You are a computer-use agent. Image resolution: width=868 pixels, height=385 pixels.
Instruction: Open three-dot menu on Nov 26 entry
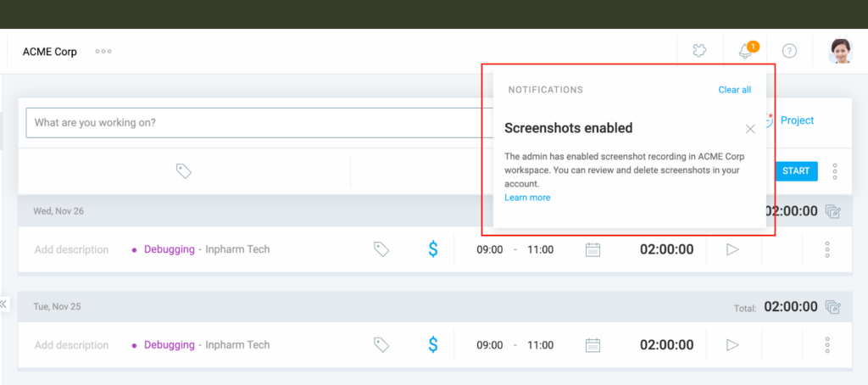click(826, 249)
